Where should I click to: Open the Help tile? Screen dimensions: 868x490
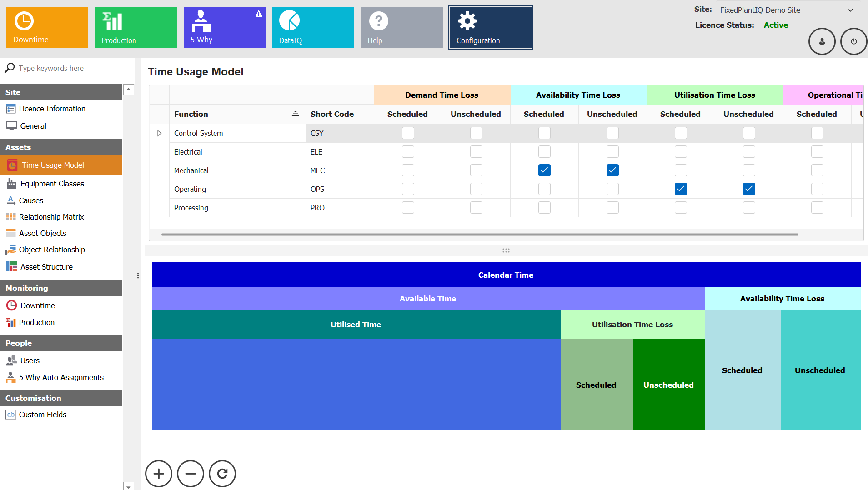[402, 27]
